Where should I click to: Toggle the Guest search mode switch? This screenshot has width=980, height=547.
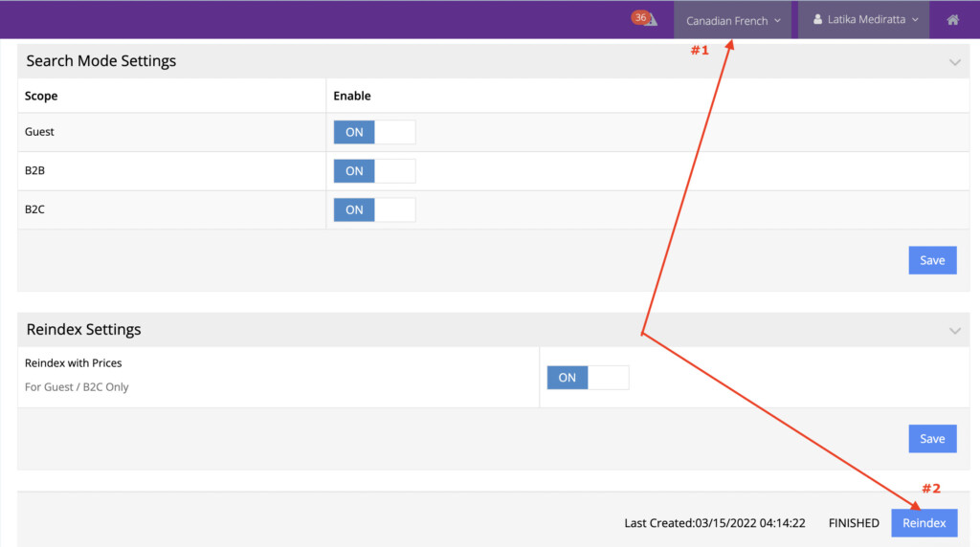point(374,132)
